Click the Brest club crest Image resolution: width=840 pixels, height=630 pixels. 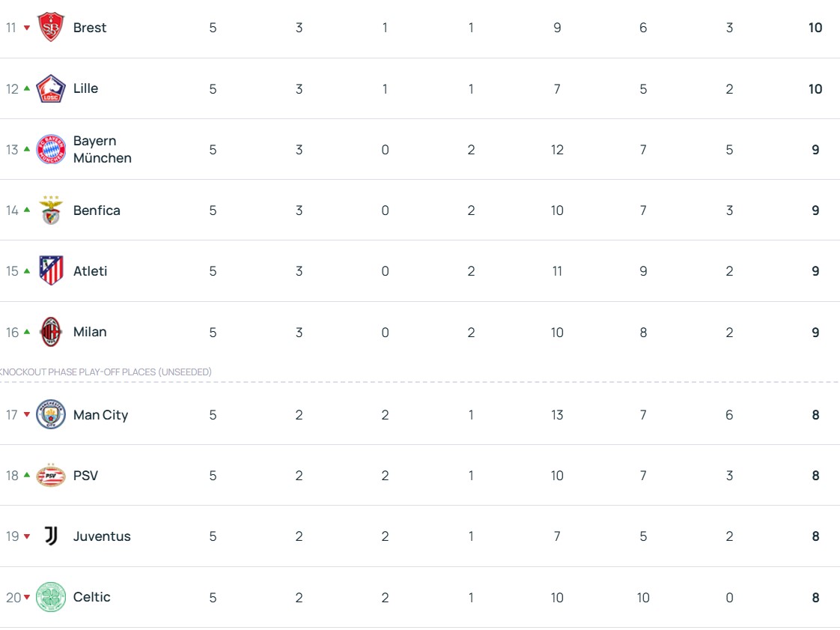coord(51,28)
